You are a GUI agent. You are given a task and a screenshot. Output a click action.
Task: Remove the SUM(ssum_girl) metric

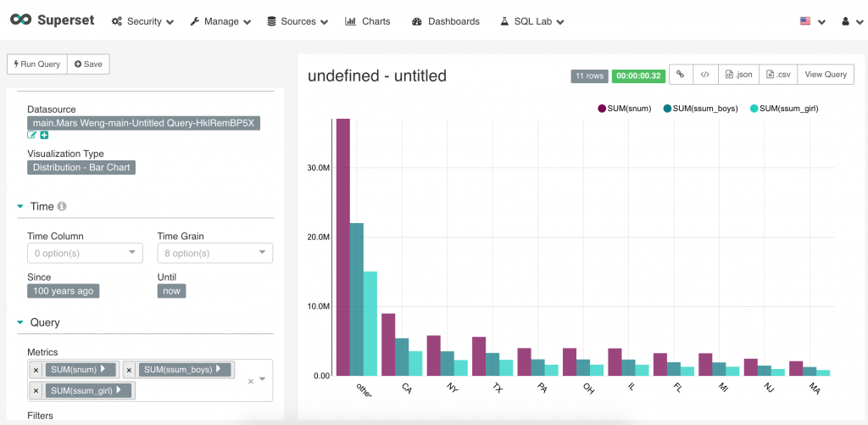coord(36,391)
